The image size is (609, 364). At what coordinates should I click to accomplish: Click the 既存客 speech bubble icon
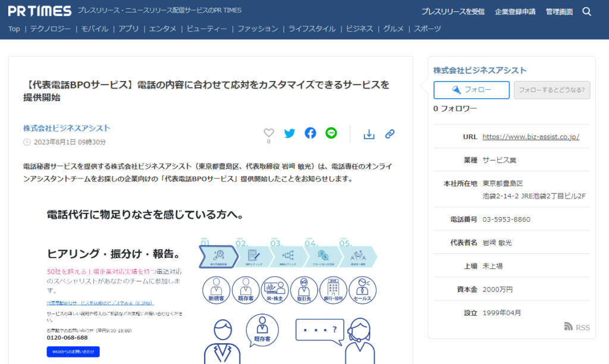pyautogui.click(x=262, y=330)
